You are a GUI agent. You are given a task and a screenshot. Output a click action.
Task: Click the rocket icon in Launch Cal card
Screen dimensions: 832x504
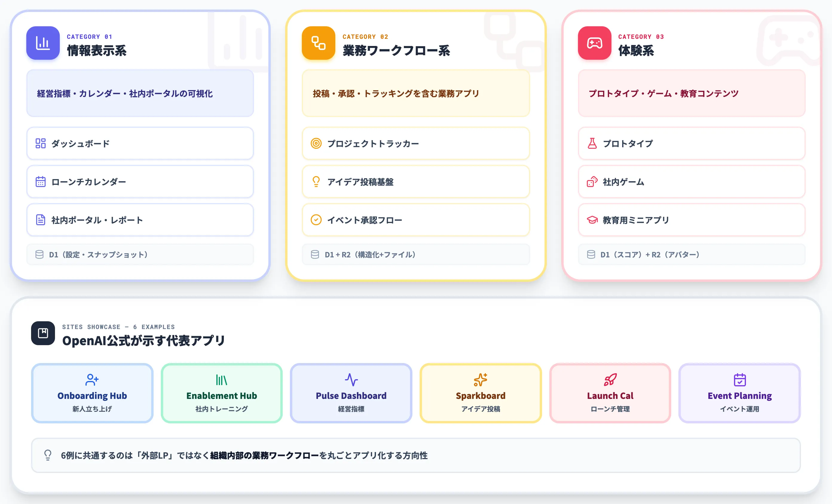point(610,379)
